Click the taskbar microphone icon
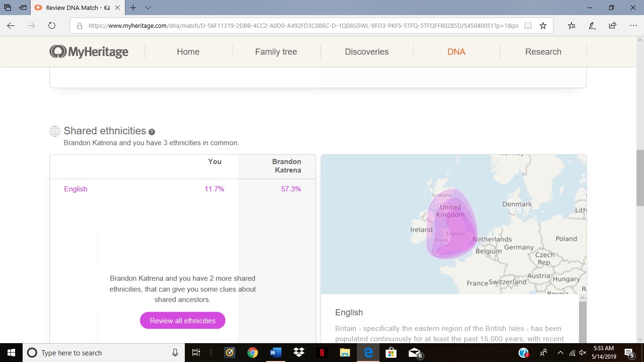644x362 pixels. pyautogui.click(x=175, y=353)
